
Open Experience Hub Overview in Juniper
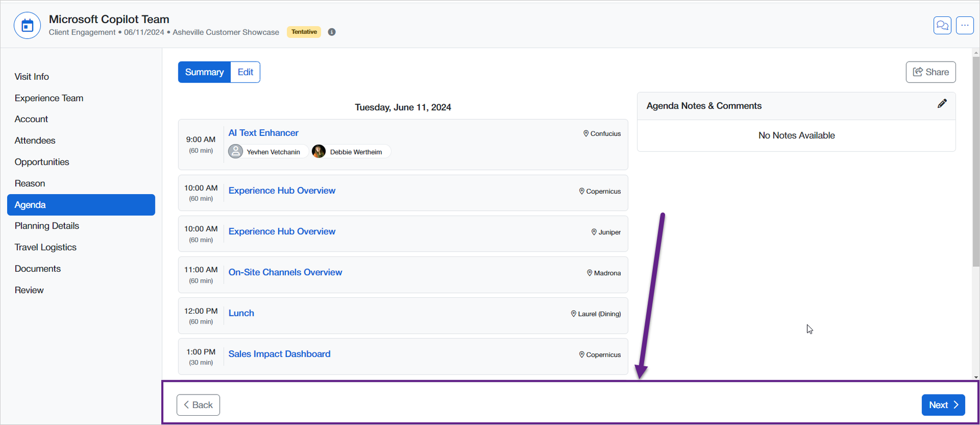[x=282, y=231]
